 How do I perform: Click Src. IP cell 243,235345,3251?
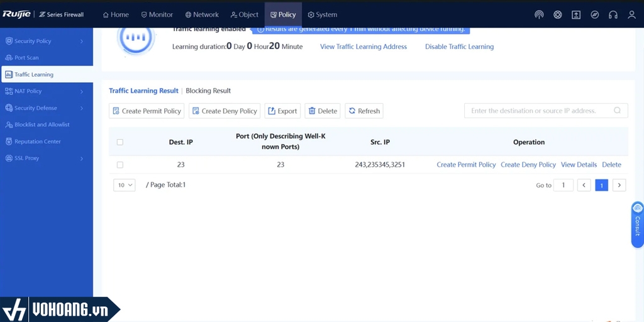coord(380,165)
